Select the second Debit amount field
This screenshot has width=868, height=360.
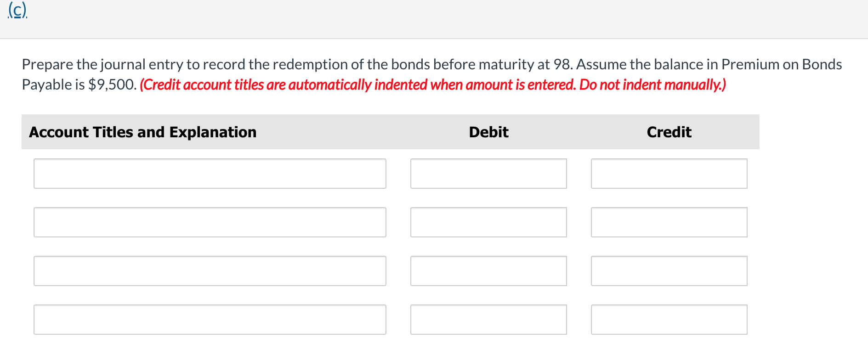(x=488, y=222)
